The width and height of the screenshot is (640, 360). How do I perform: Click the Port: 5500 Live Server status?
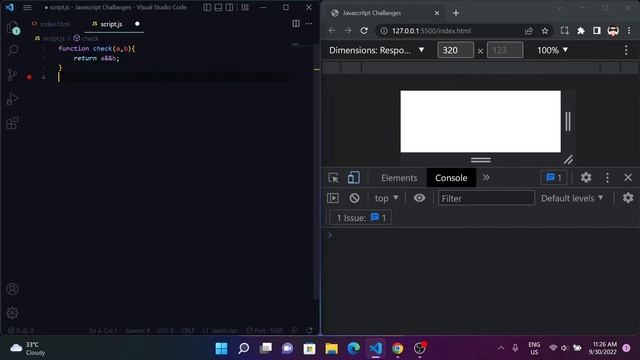pos(265,331)
